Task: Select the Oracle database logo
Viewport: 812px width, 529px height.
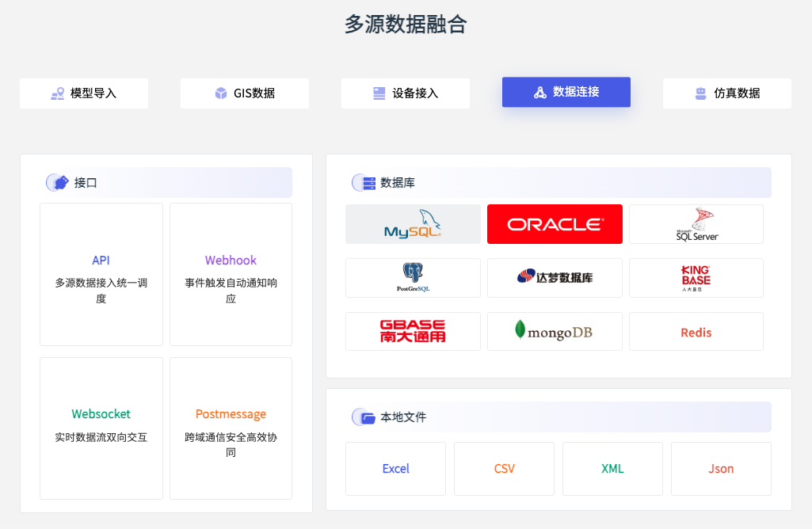Action: 555,224
